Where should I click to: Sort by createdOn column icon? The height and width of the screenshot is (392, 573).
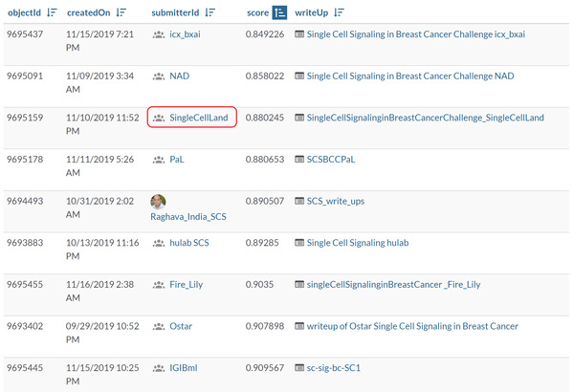coord(121,12)
